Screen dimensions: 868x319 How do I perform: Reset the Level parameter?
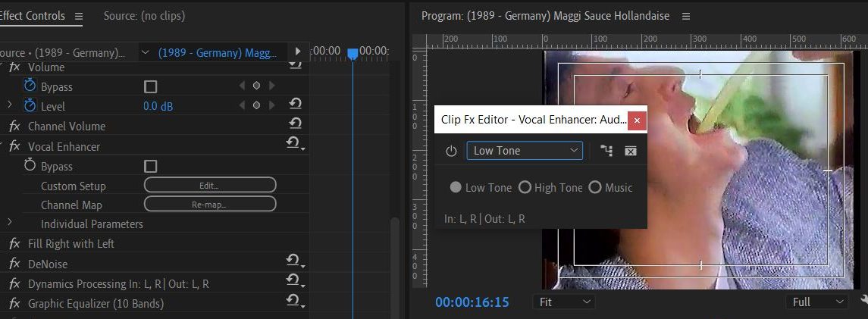point(295,104)
